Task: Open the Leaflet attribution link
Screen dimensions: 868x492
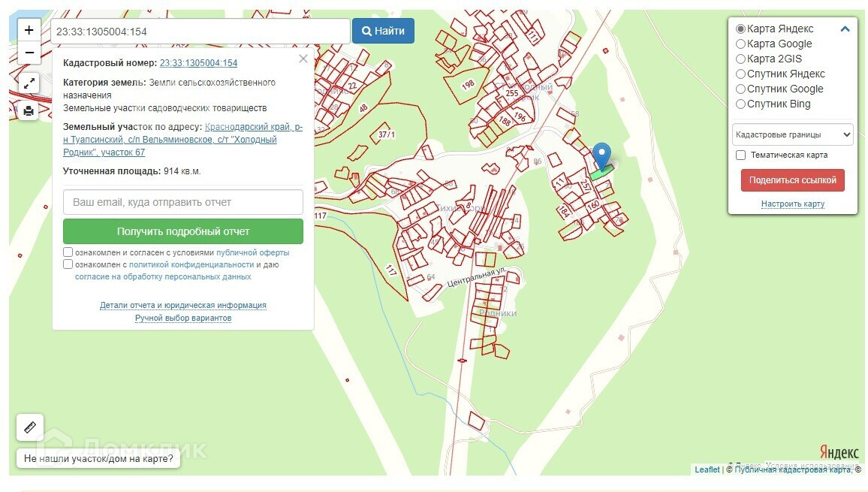Action: (x=707, y=469)
